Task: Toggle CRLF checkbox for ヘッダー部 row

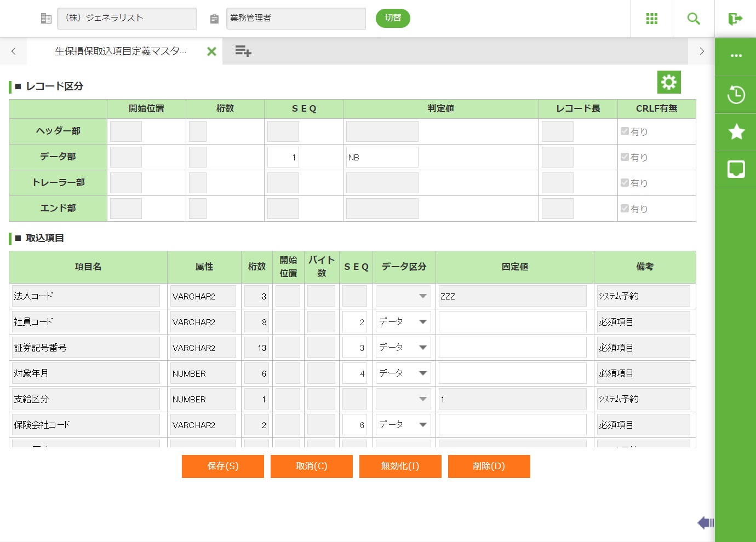Action: 625,131
